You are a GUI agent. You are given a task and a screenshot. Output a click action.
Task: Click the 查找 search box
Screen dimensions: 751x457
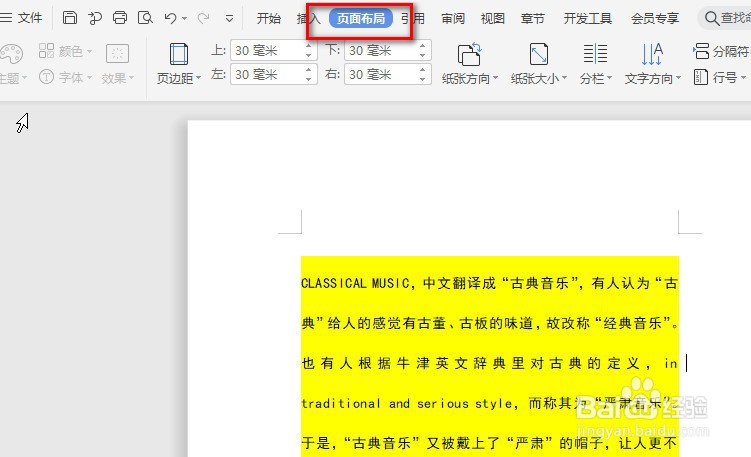(725, 18)
